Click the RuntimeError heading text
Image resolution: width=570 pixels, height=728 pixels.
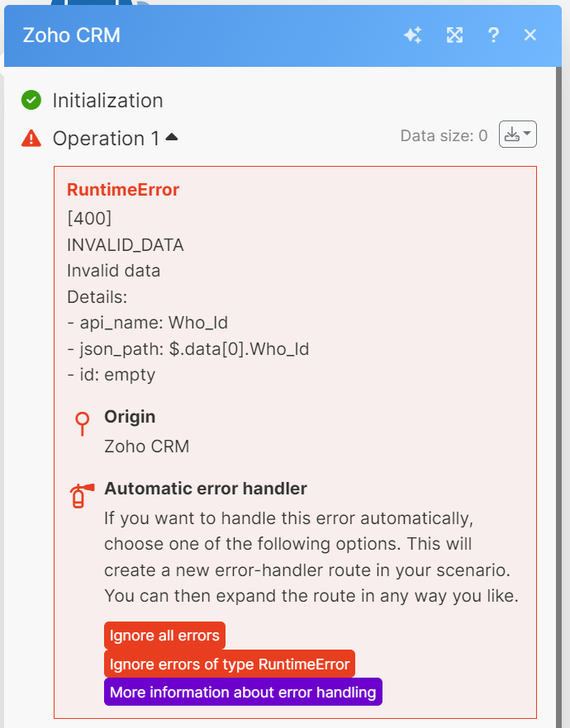click(123, 190)
